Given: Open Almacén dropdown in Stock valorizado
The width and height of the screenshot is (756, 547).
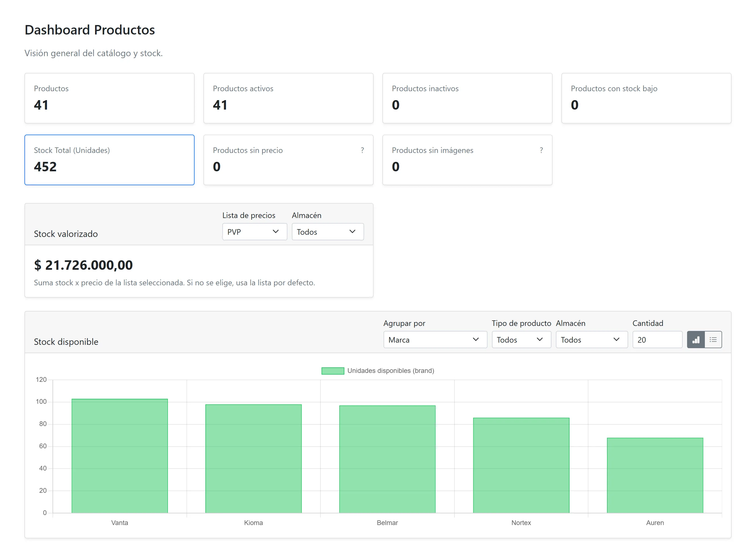Looking at the screenshot, I should (328, 232).
